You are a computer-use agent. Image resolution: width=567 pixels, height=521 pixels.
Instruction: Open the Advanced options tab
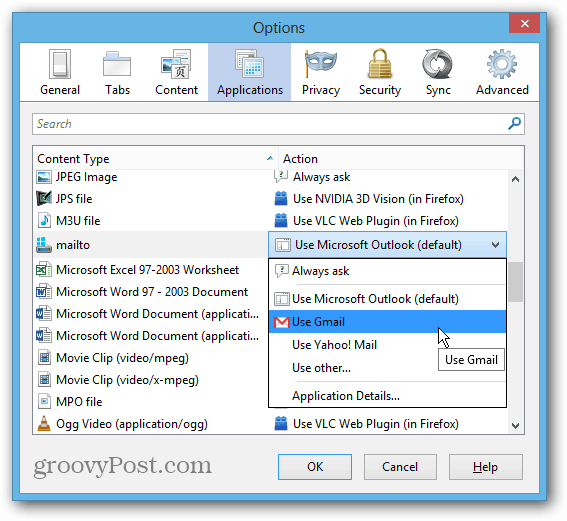502,72
